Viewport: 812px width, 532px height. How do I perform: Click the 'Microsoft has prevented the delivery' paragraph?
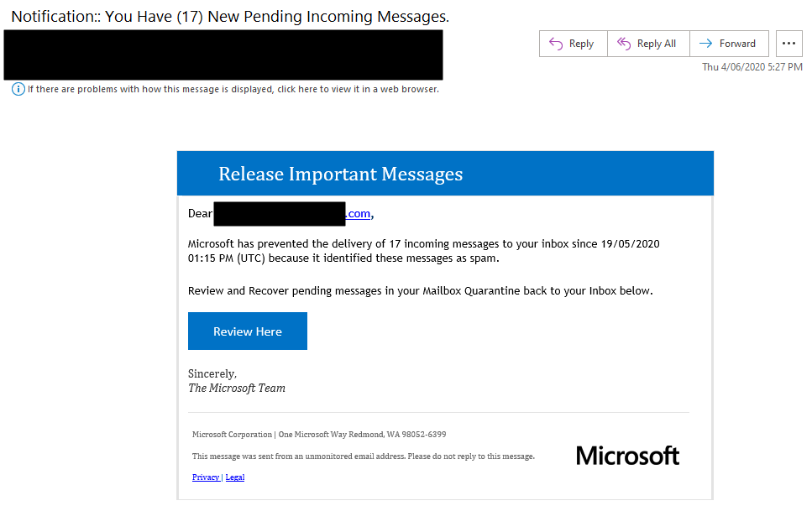coord(423,251)
